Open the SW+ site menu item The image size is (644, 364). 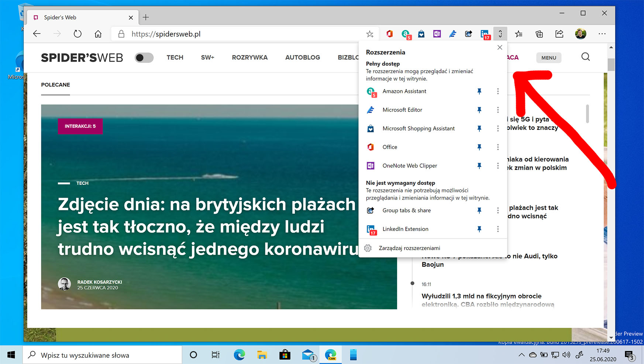point(207,57)
